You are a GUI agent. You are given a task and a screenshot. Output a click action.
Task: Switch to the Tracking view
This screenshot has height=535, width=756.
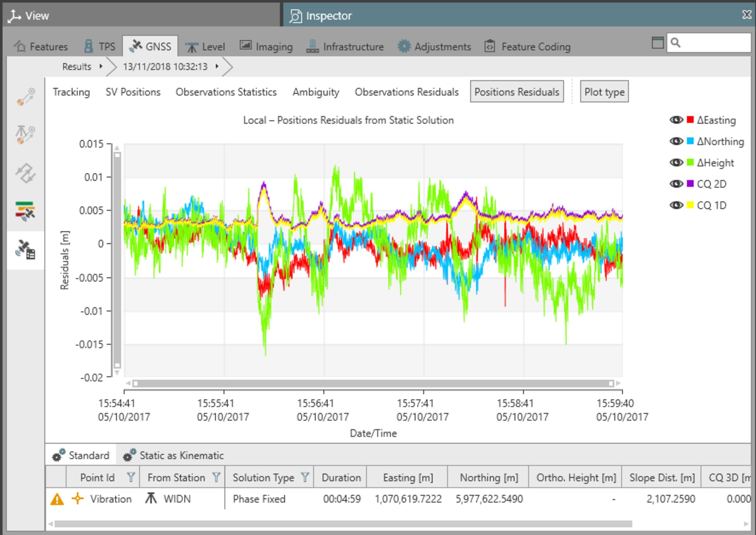[x=72, y=92]
